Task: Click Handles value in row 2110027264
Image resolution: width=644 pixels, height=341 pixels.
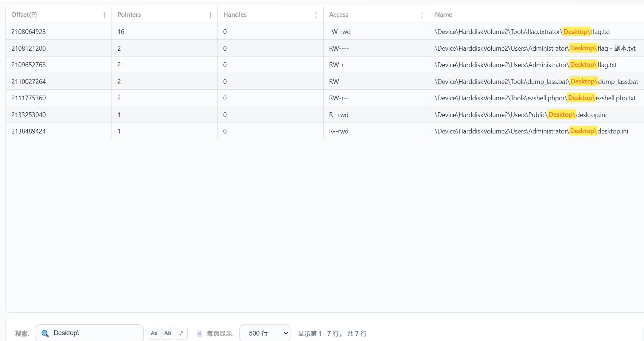Action: 225,82
